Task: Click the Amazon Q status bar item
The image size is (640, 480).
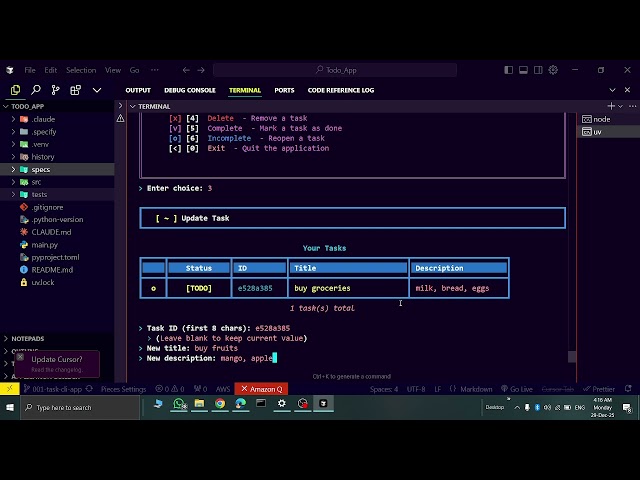Action: 261,389
